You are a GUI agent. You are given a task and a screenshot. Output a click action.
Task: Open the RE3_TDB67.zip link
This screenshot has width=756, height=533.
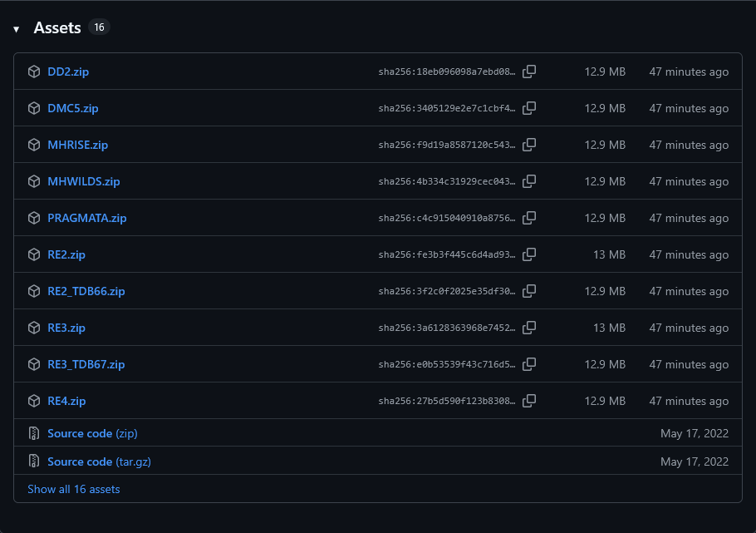(86, 364)
